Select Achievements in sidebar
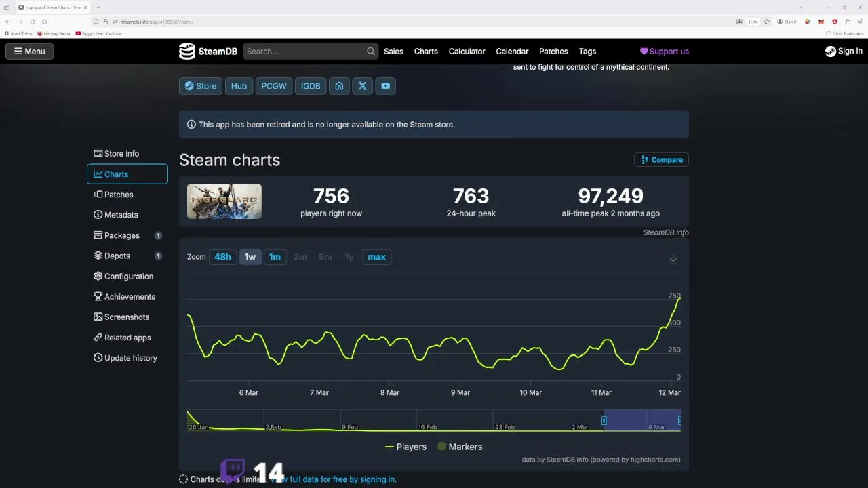Viewport: 868px width, 488px height. click(127, 296)
